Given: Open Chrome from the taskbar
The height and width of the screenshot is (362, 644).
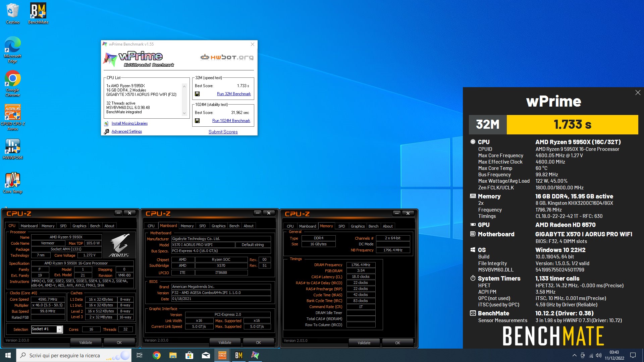Looking at the screenshot, I should 156,355.
